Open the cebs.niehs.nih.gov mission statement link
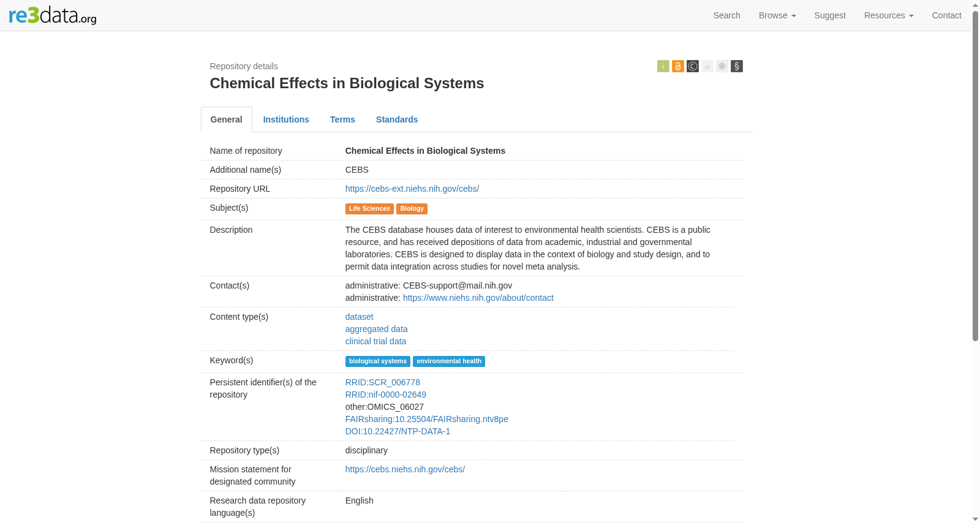 405,469
